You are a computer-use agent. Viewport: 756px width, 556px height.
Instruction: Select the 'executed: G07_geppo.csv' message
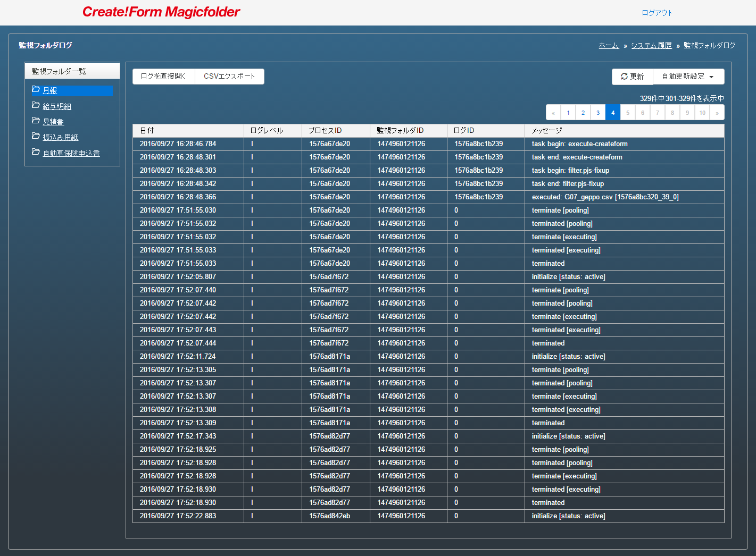[605, 197]
